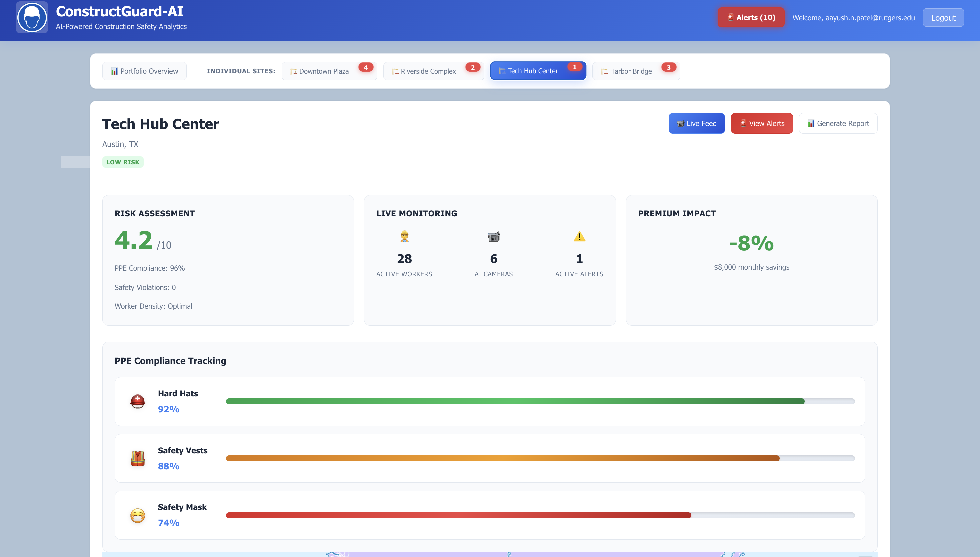Click the LOW RISK status badge

[x=123, y=162]
